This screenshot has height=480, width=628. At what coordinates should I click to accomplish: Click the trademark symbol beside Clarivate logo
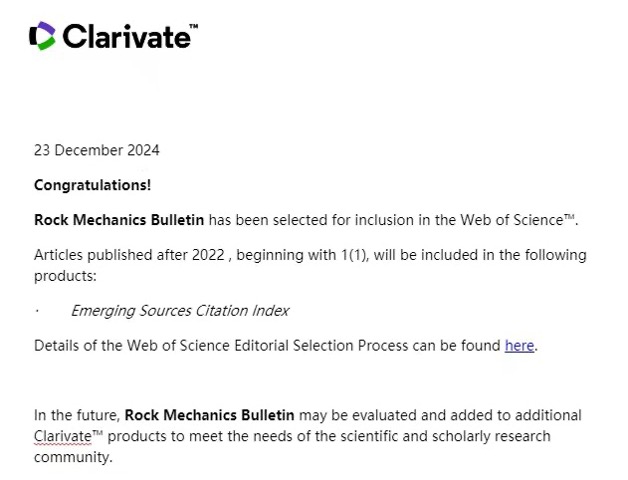click(193, 27)
